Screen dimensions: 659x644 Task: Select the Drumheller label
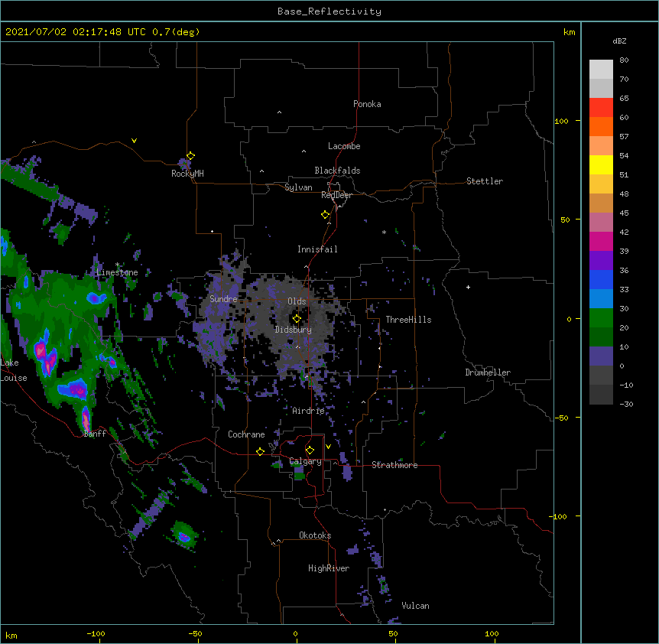point(488,372)
